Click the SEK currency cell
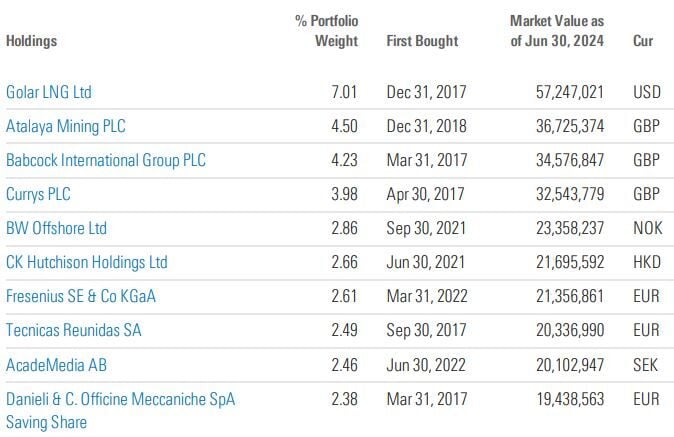This screenshot has height=437, width=674. (x=645, y=364)
